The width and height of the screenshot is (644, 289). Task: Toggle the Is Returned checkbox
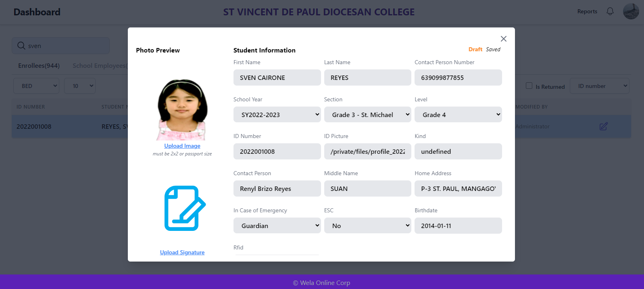[529, 86]
